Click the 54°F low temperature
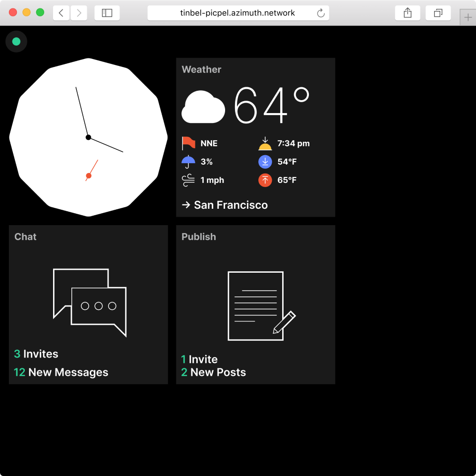 [x=287, y=162]
